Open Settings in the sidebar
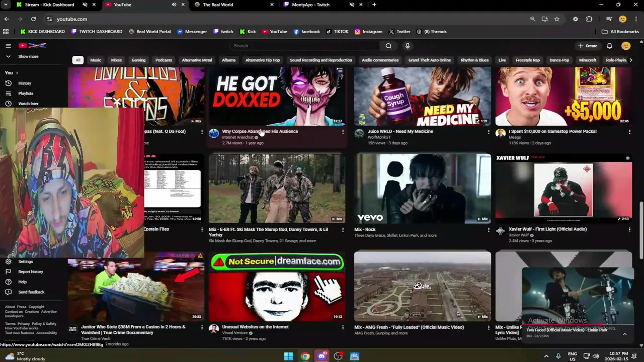644x362 pixels. tap(25, 261)
